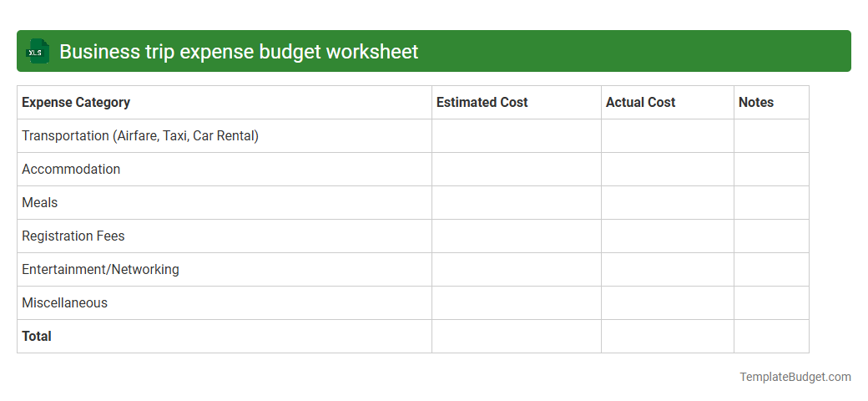This screenshot has height=401, width=868.
Task: Click Estimated Cost cell for Transportation
Action: 517,135
